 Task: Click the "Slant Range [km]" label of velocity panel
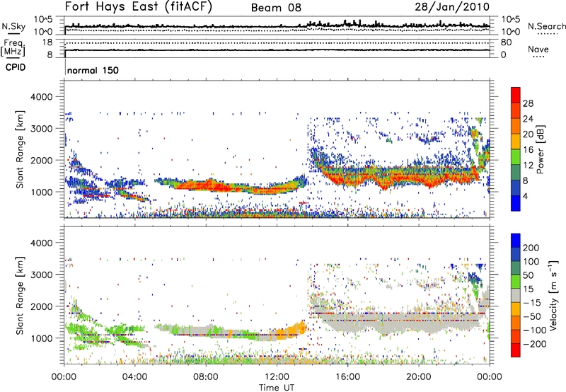20,296
